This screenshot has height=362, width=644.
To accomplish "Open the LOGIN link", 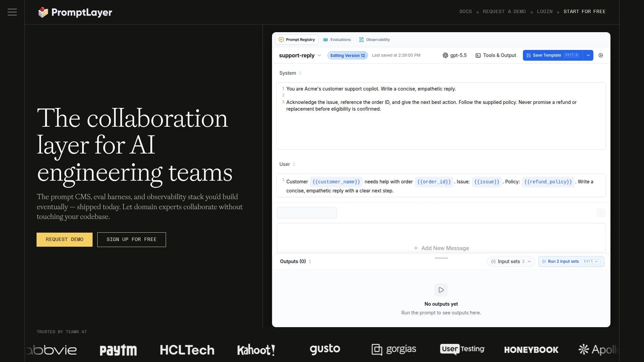I will tap(545, 12).
